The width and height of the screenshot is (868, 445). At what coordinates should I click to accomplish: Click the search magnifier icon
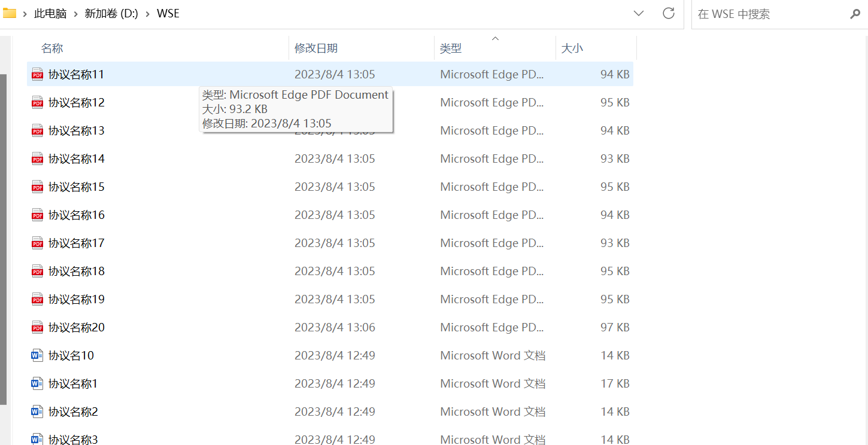click(x=855, y=14)
